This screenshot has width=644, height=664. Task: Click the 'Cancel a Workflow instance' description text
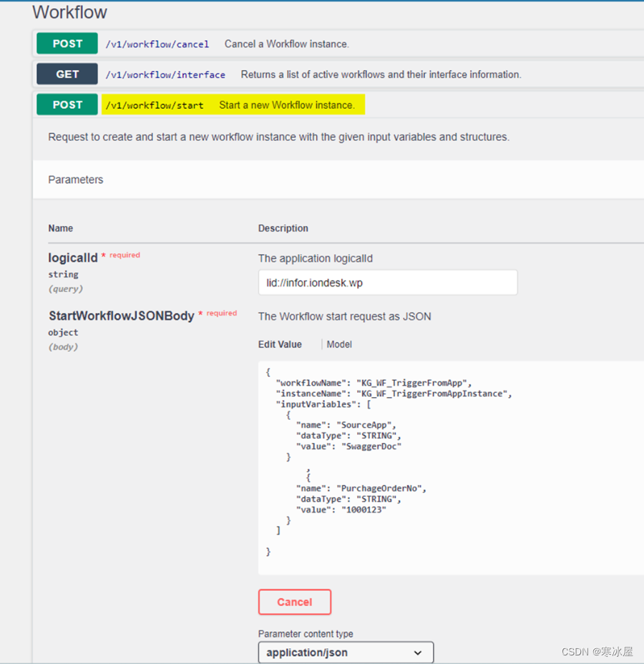[x=286, y=44]
